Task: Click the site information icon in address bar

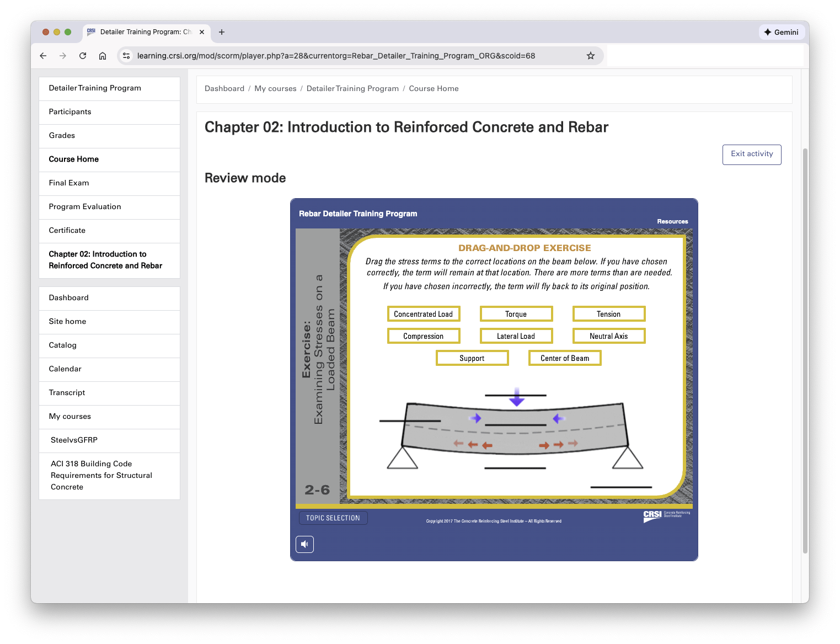Action: point(126,56)
